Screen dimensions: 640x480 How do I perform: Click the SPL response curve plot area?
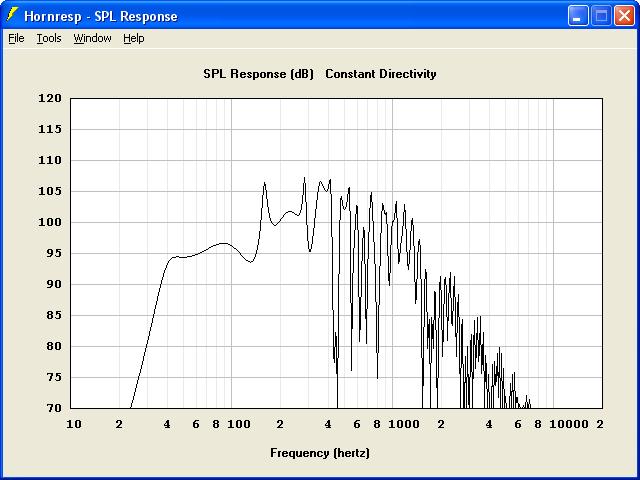[x=336, y=253]
